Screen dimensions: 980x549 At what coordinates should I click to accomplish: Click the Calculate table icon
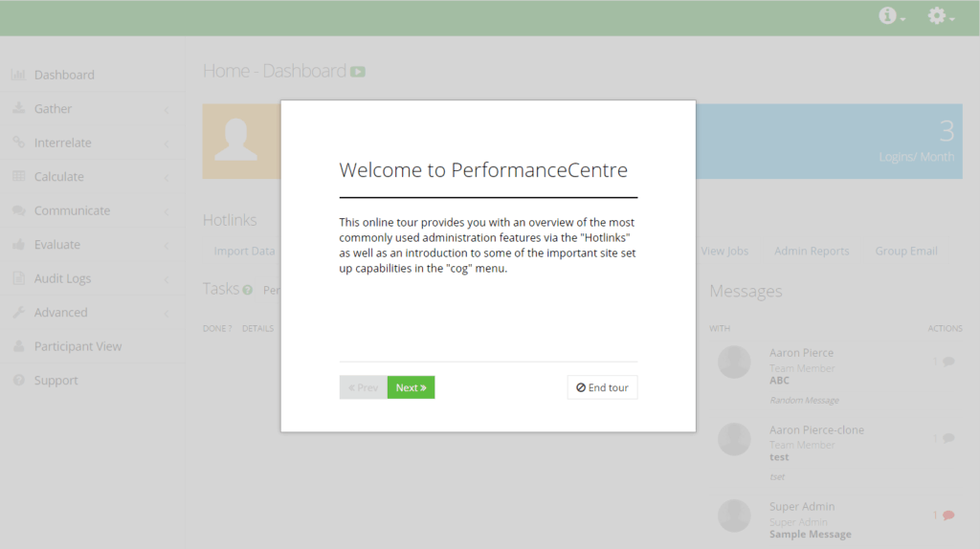[x=19, y=176]
